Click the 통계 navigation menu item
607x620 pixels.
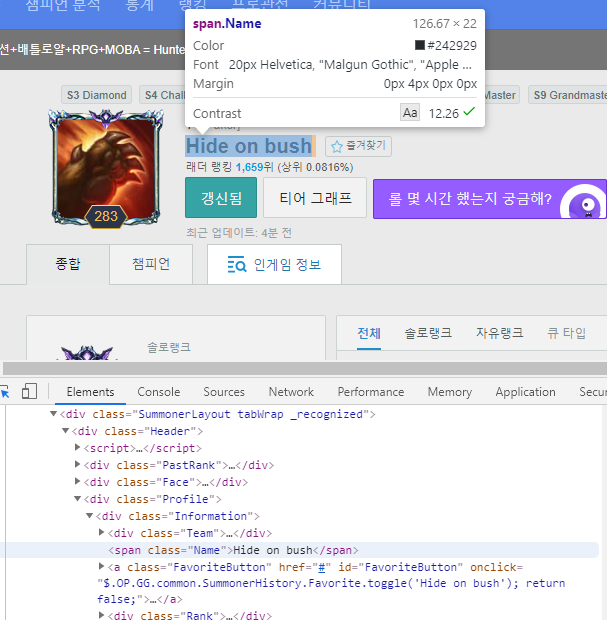(139, 5)
